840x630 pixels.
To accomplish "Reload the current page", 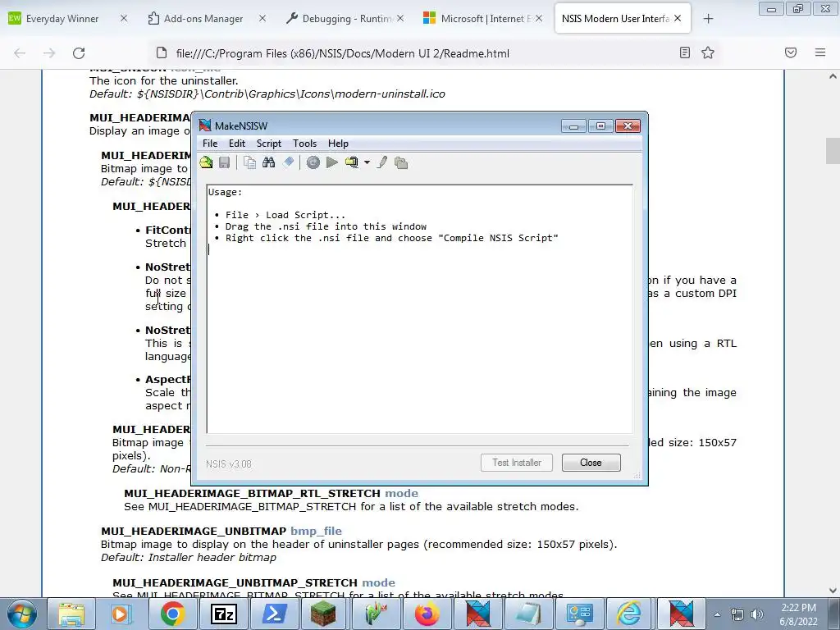I will tap(79, 53).
